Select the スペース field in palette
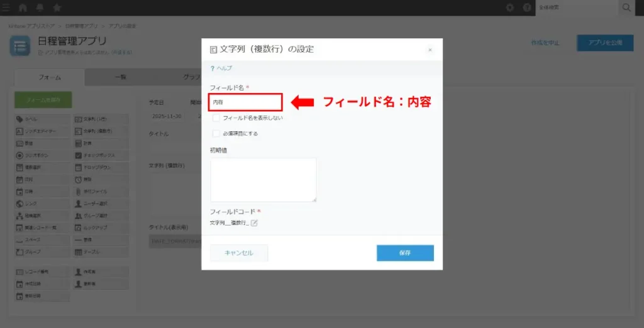Image resolution: width=644 pixels, height=328 pixels. click(x=42, y=239)
